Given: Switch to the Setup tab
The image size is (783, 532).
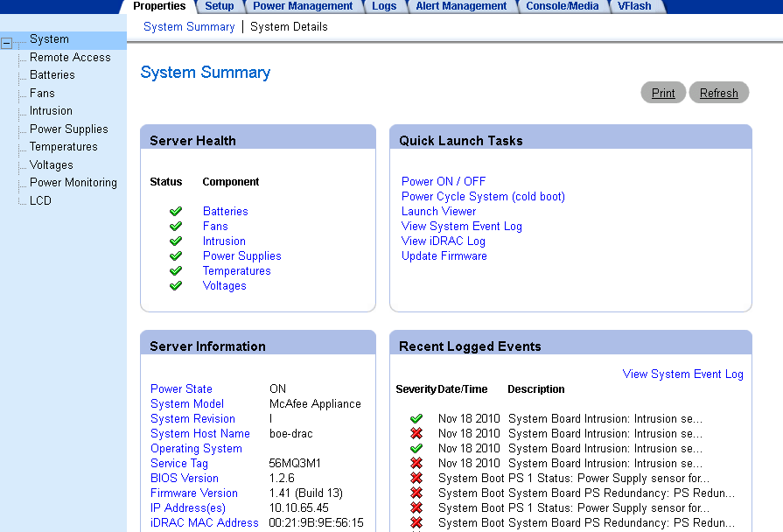Looking at the screenshot, I should 220,6.
